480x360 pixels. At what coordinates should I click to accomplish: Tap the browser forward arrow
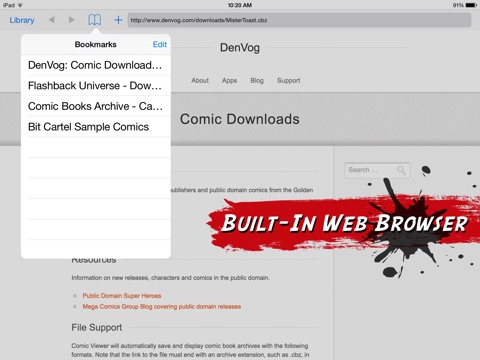pos(72,20)
